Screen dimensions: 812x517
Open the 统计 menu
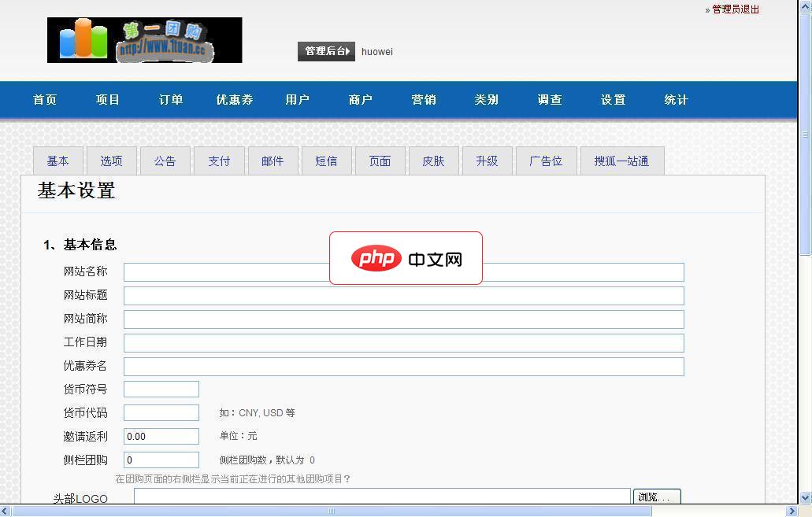tap(675, 100)
